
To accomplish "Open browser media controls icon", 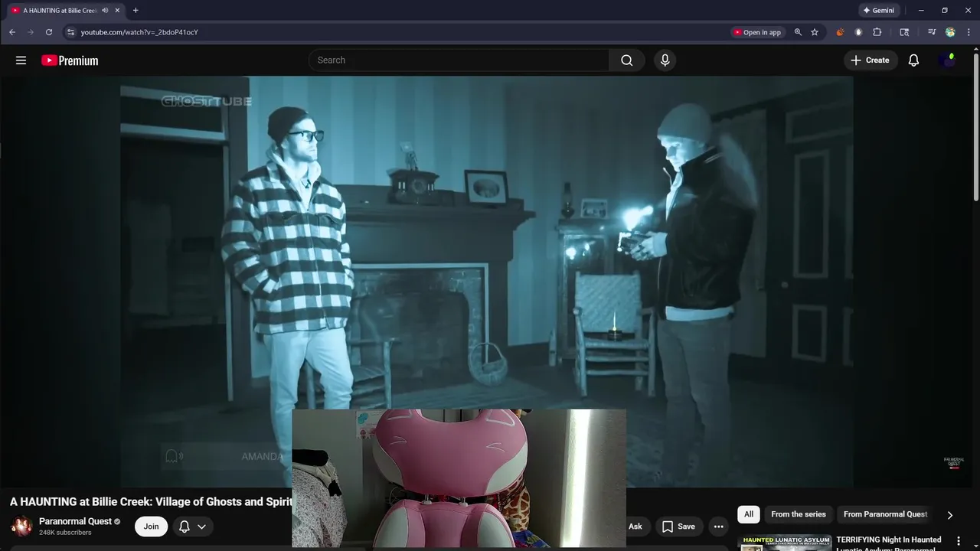I will [932, 32].
